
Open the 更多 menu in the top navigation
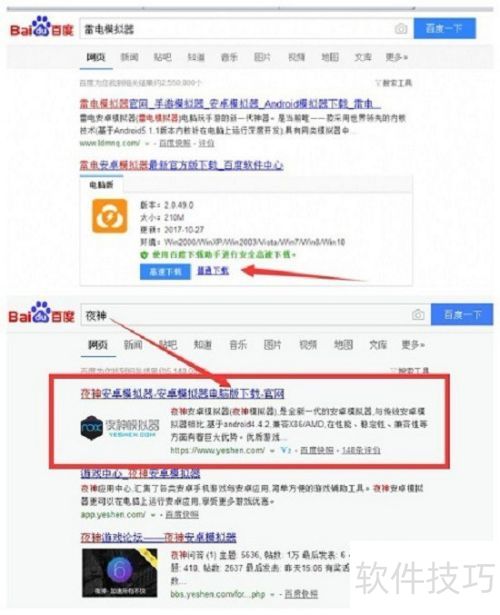coord(396,57)
